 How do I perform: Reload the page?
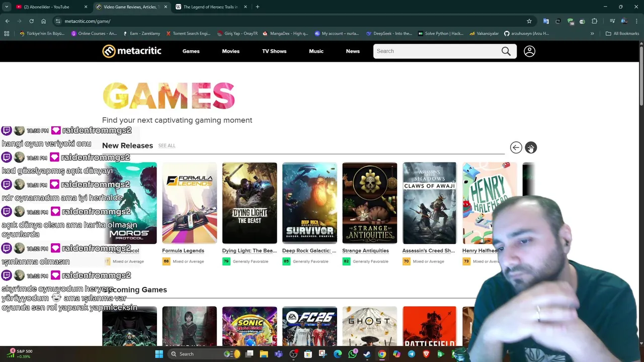pyautogui.click(x=31, y=21)
